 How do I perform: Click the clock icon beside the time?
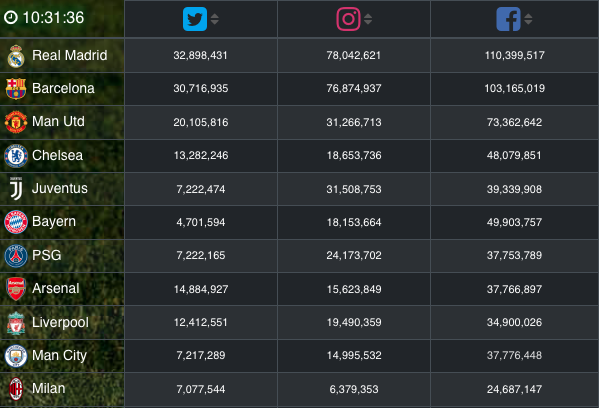pyautogui.click(x=11, y=17)
